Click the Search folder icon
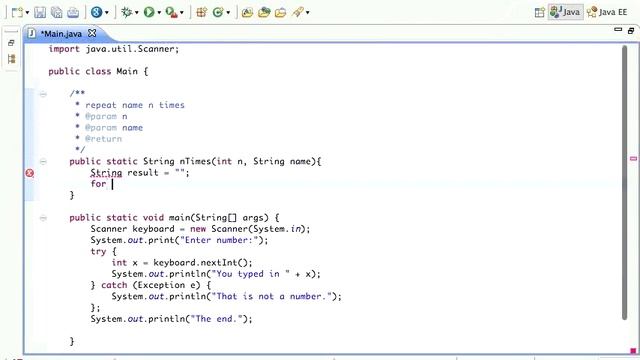This screenshot has height=360, width=640. click(x=280, y=12)
